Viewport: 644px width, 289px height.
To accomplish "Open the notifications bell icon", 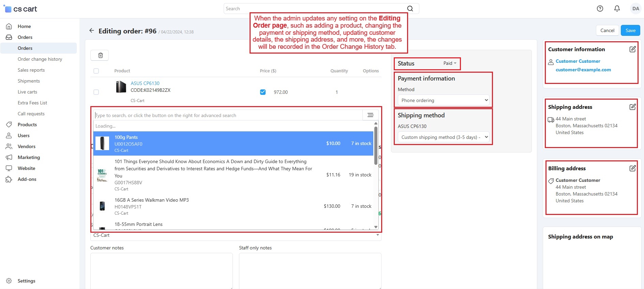I will point(617,9).
